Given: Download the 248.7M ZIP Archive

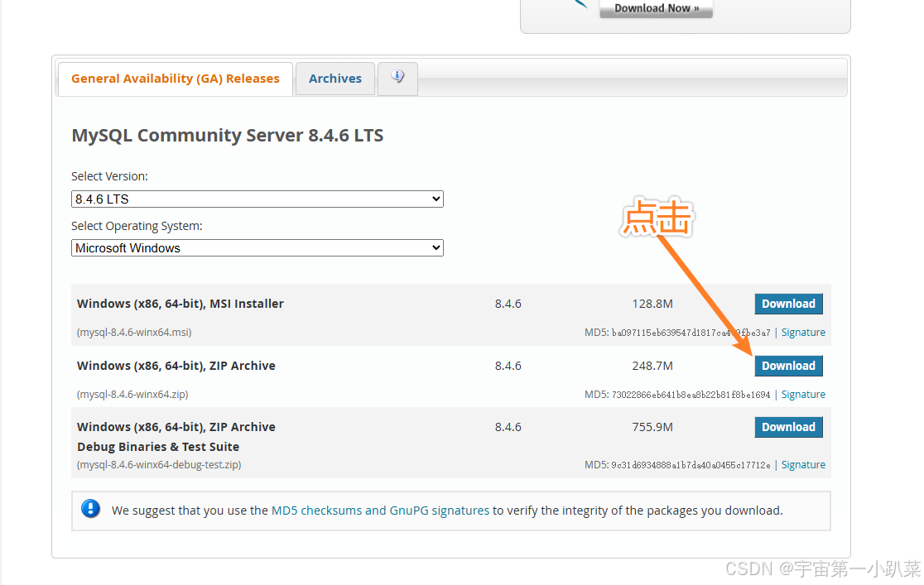Looking at the screenshot, I should 788,366.
